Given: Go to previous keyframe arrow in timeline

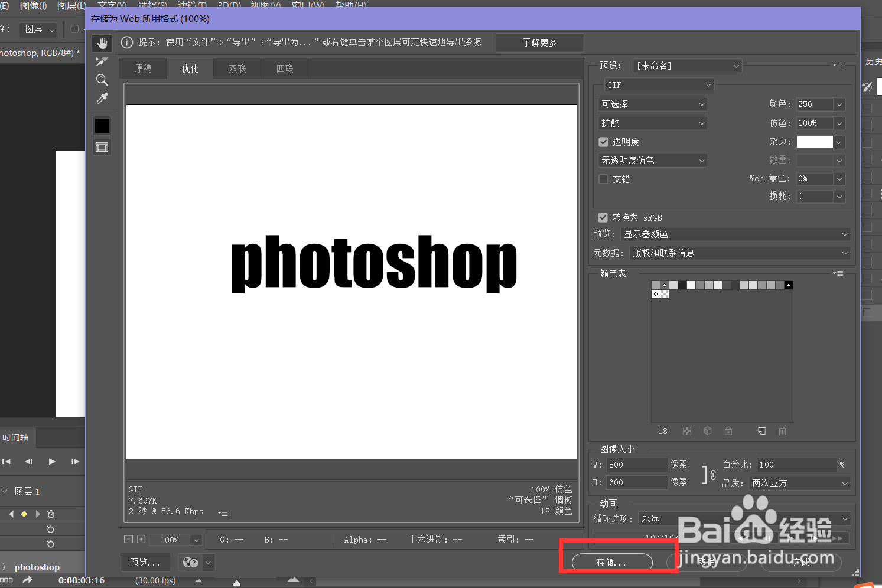Looking at the screenshot, I should (x=11, y=514).
